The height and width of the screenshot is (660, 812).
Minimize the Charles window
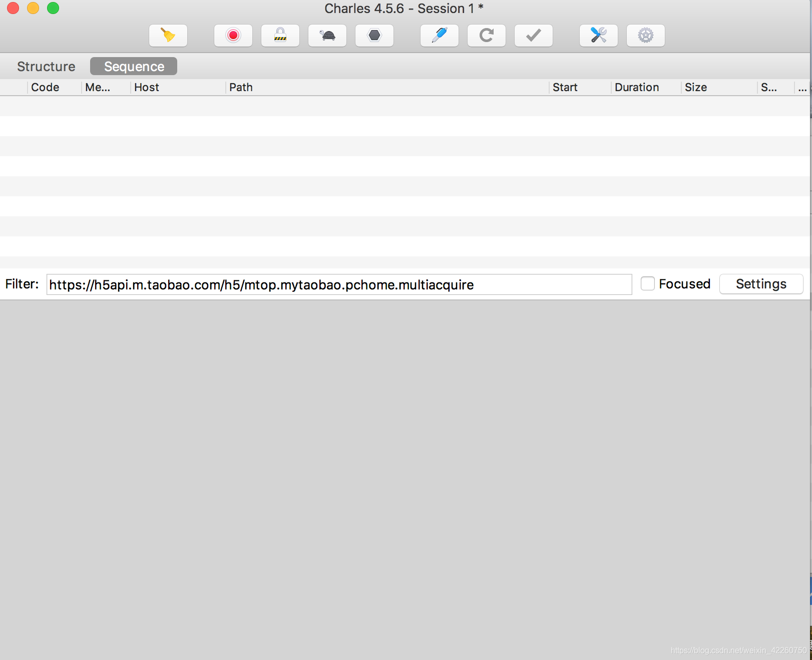[x=33, y=8]
